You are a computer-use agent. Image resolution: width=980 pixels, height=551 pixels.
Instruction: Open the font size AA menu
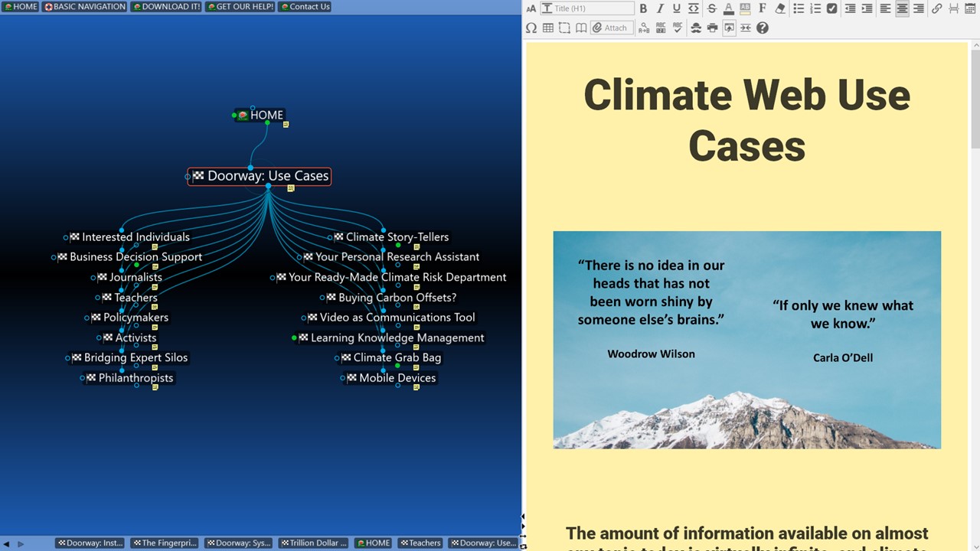point(531,8)
